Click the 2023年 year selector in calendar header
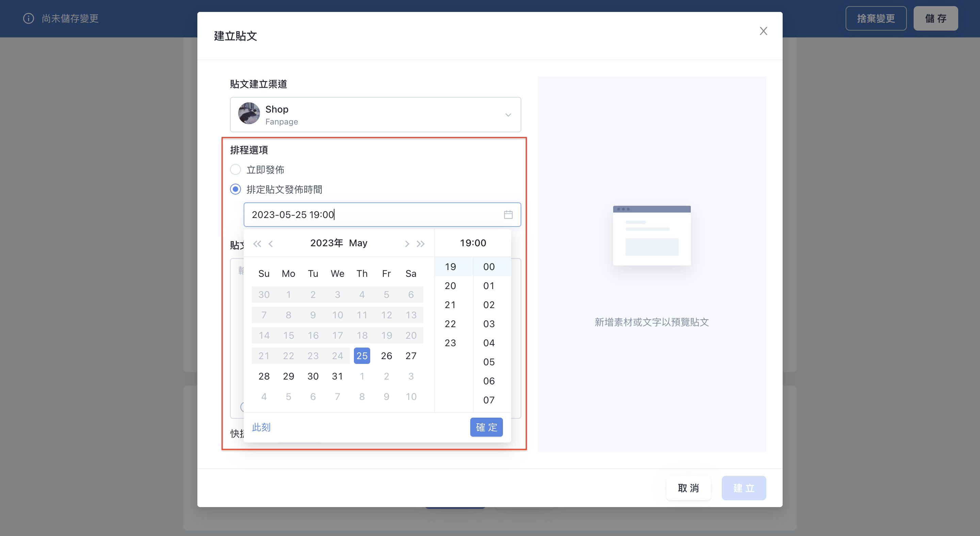980x536 pixels. (x=326, y=243)
